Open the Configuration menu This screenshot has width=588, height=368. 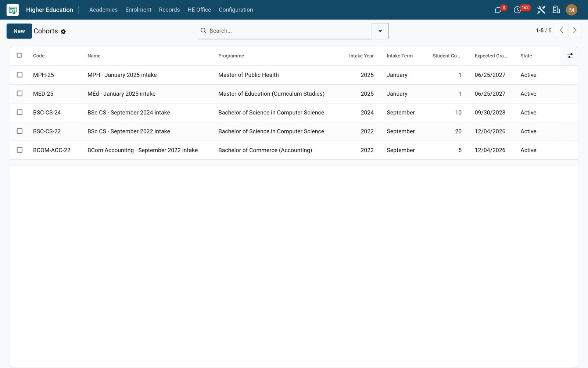point(236,10)
